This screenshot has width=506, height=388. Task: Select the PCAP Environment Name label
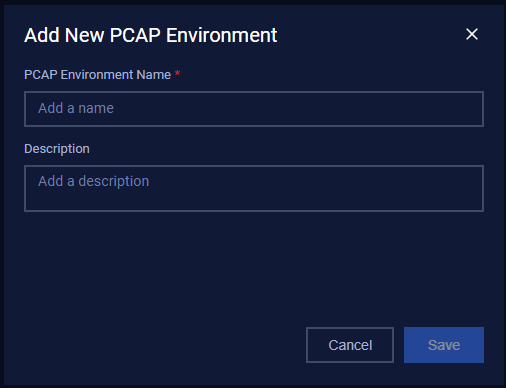click(x=97, y=75)
